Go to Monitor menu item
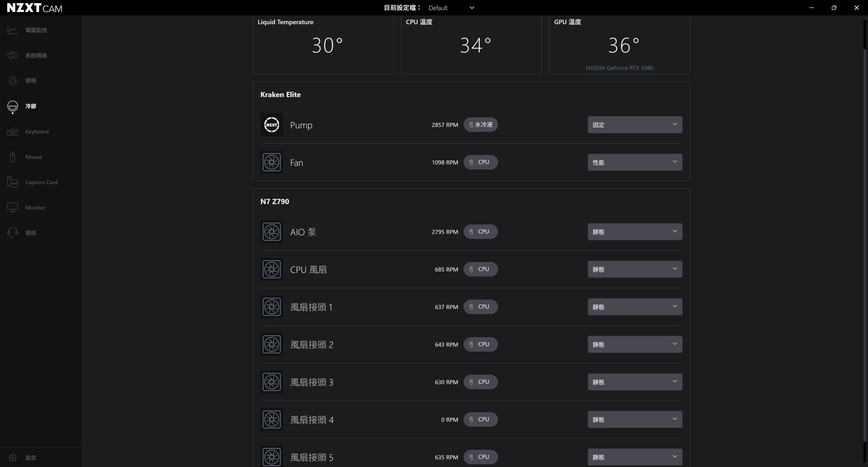This screenshot has height=467, width=868. tap(35, 207)
